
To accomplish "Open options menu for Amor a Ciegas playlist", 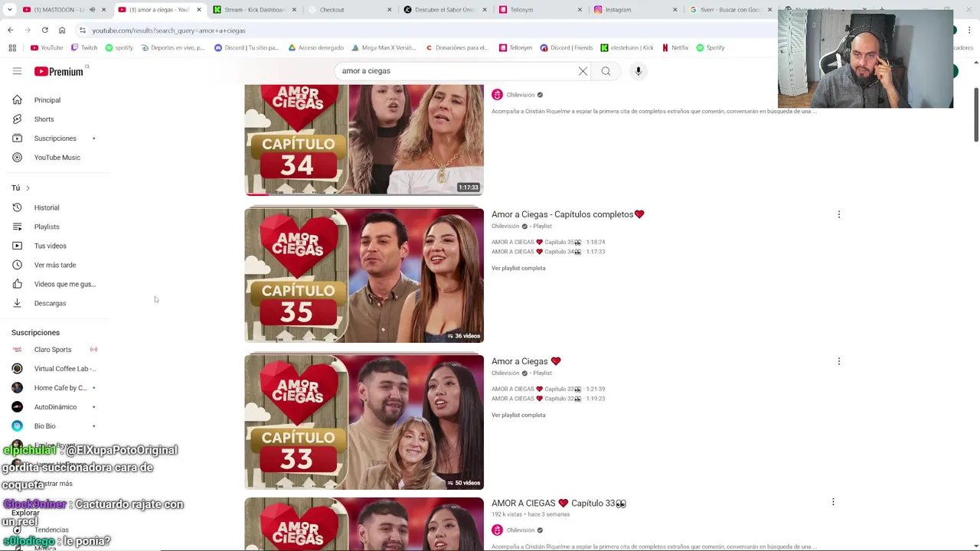I will click(x=839, y=361).
